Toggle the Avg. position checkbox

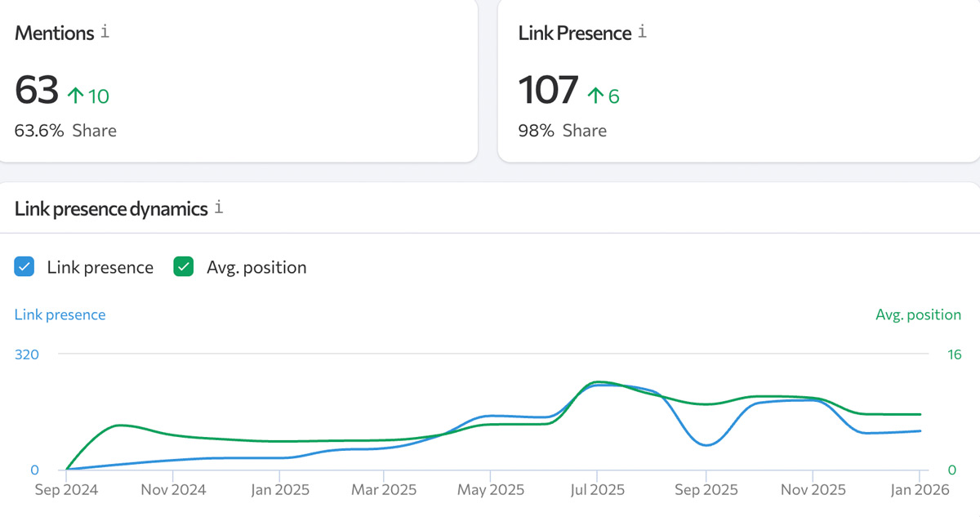184,267
